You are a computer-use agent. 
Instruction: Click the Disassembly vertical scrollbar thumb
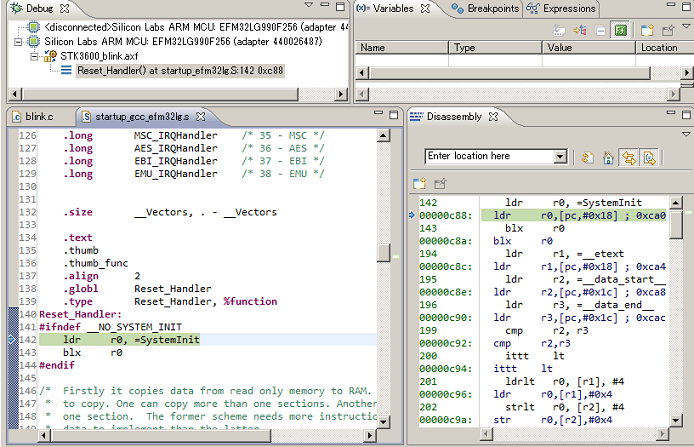[675, 225]
